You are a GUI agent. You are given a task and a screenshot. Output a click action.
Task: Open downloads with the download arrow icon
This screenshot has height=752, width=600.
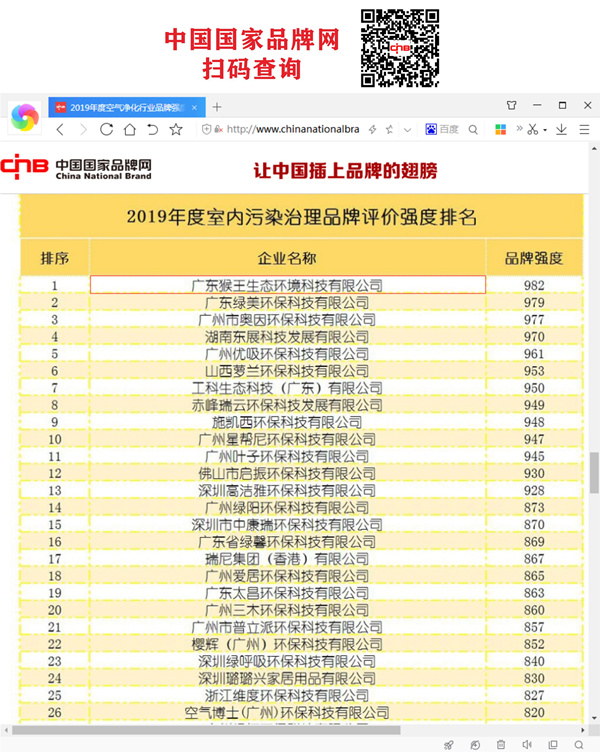point(562,129)
